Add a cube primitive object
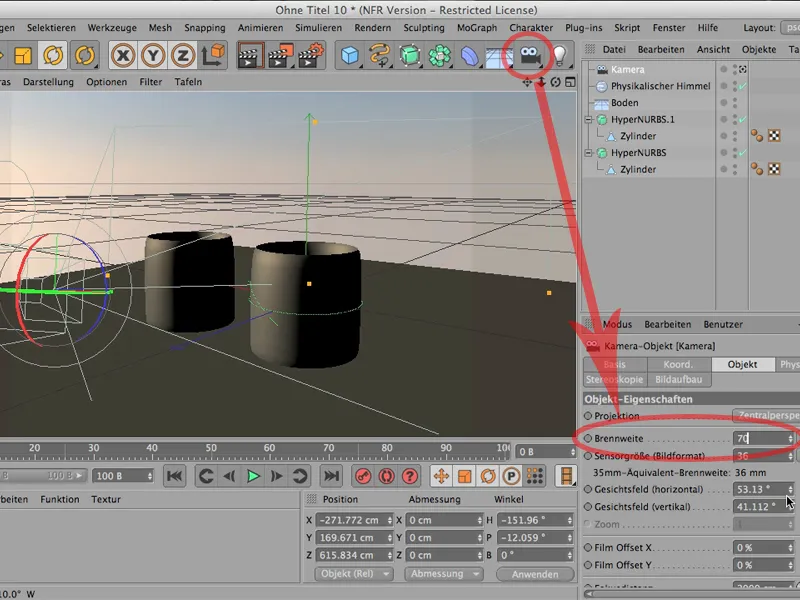The height and width of the screenshot is (600, 800). (x=350, y=55)
